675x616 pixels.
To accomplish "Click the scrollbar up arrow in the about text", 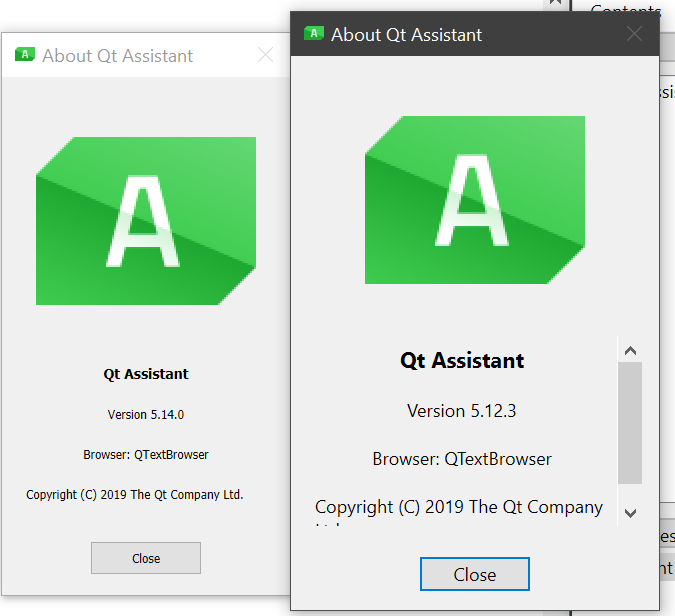I will pos(630,351).
